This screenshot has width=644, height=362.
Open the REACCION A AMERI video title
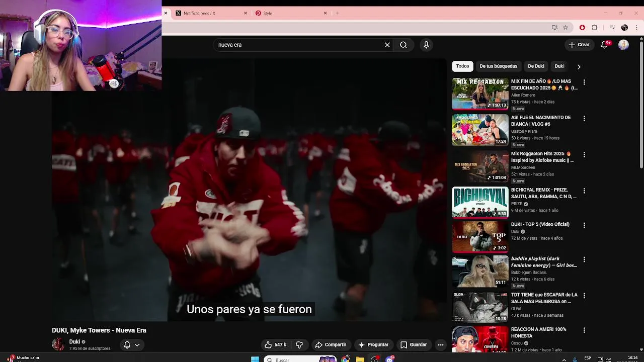tap(538, 332)
